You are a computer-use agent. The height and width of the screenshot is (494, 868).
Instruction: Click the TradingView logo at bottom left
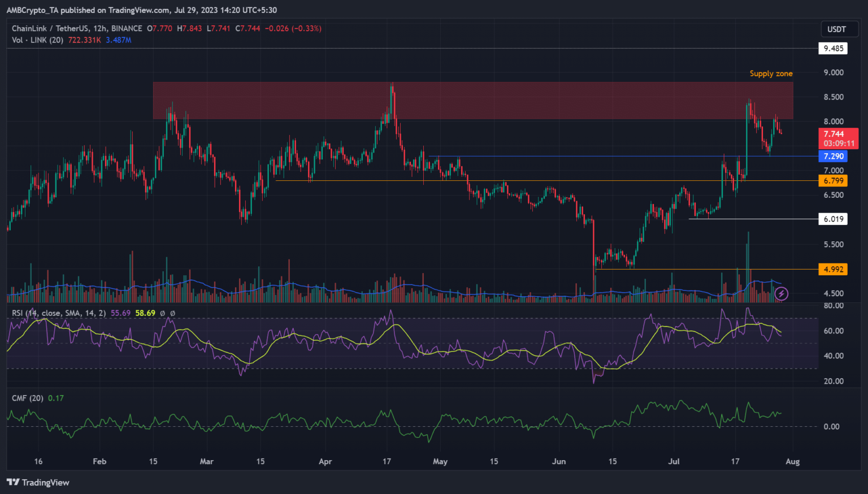coord(38,482)
